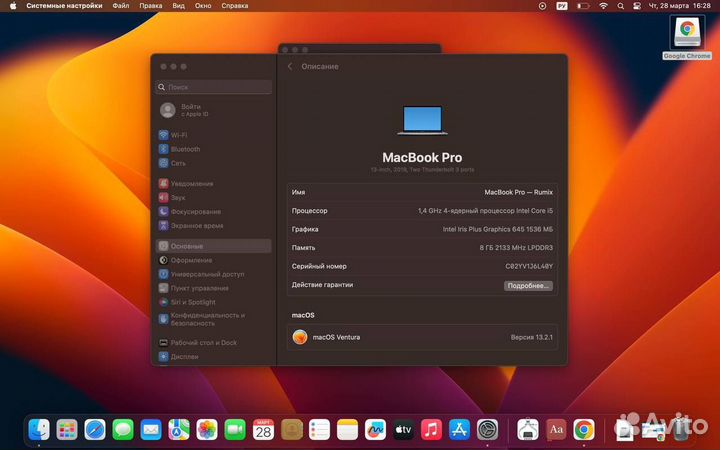
Task: Select Рабочий стол и Dock
Action: tap(198, 343)
